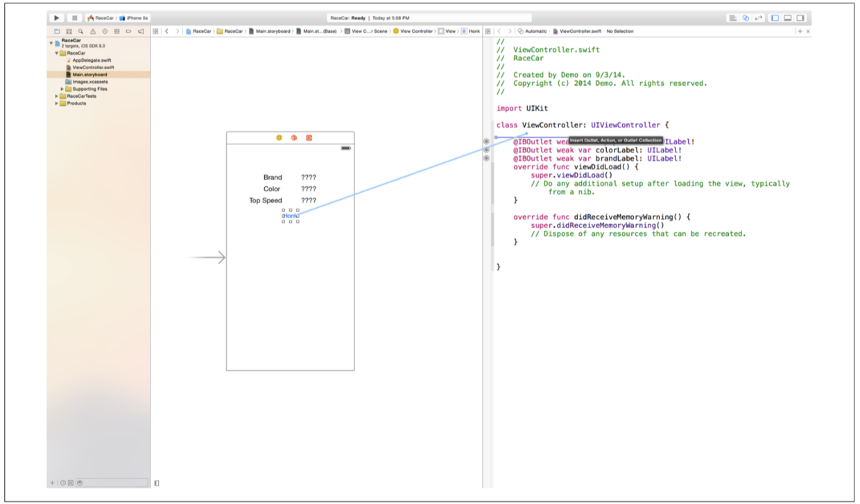Screen dimensions: 860x504
Task: Open the Find navigator magnifier icon
Action: tap(81, 31)
